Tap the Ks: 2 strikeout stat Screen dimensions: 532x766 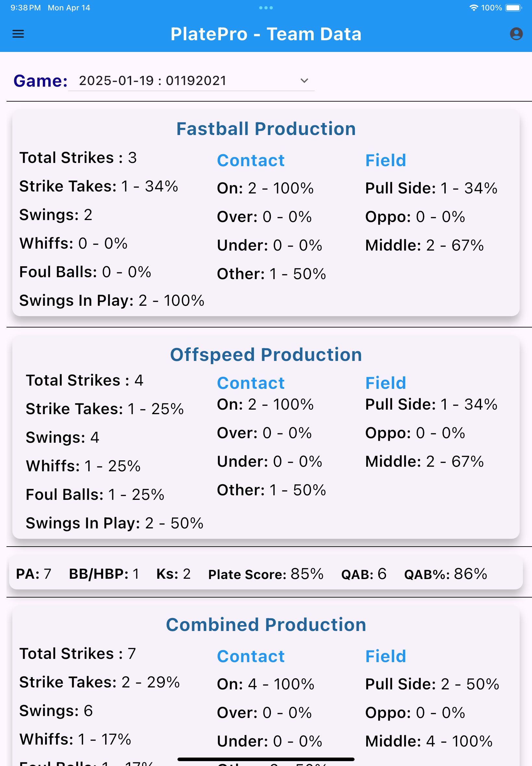(173, 574)
